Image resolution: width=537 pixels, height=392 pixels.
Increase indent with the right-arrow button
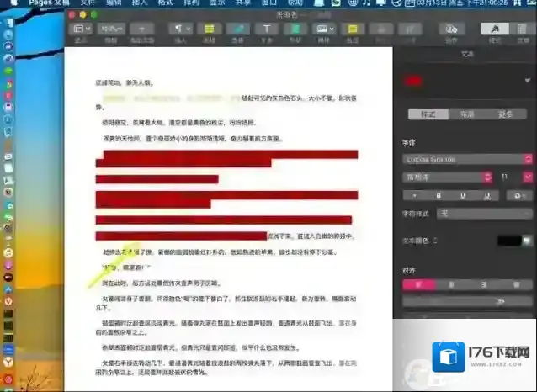[500, 302]
